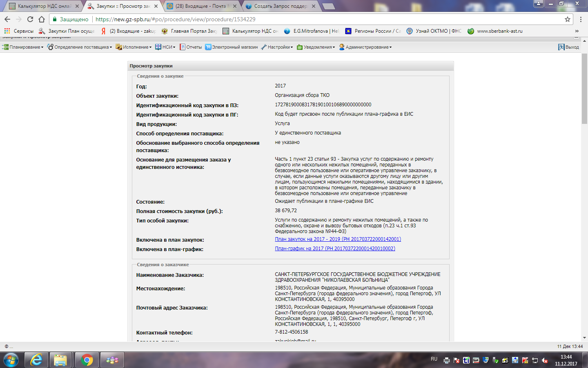Click the vertical page scrollbar thumb

584,88
